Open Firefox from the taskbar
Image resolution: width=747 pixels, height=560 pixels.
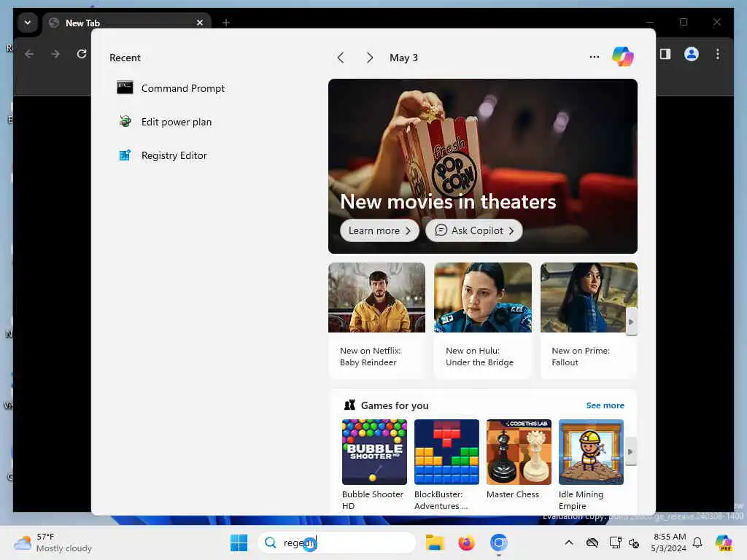click(466, 542)
